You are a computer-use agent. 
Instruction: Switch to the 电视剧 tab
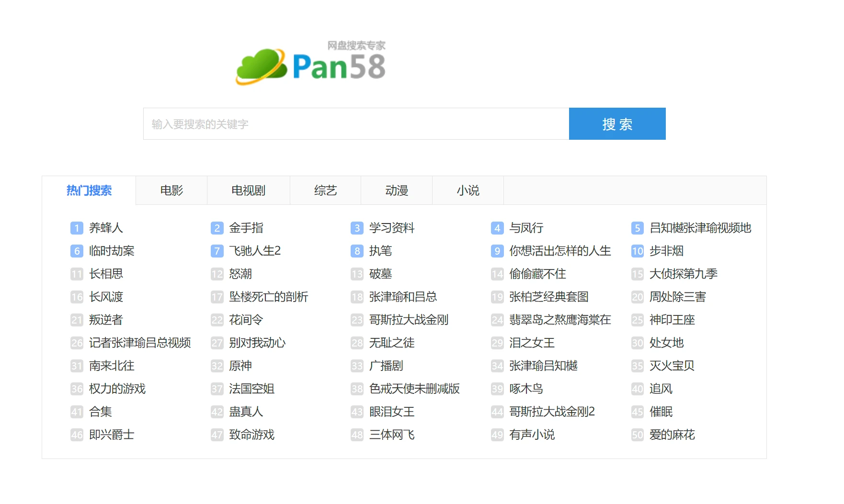(248, 190)
